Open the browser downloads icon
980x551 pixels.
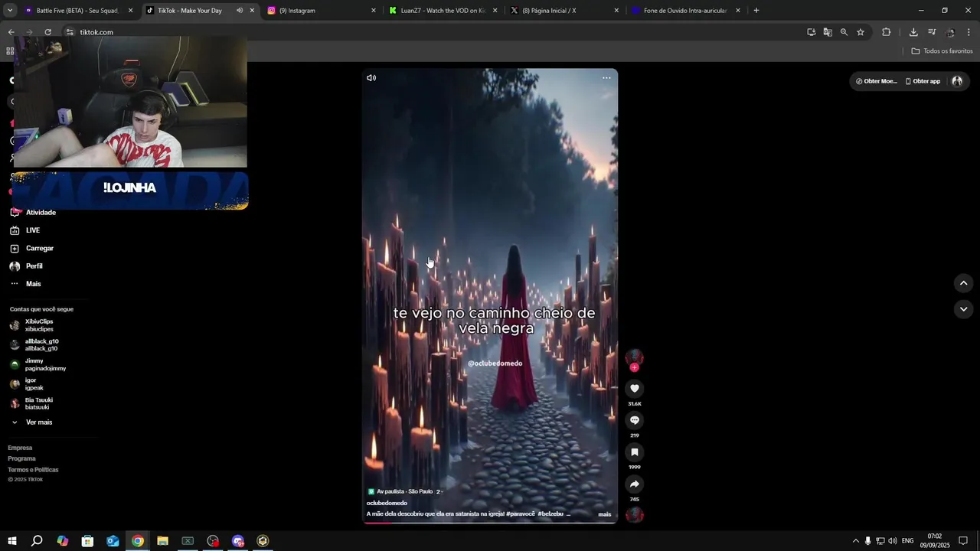(x=913, y=32)
